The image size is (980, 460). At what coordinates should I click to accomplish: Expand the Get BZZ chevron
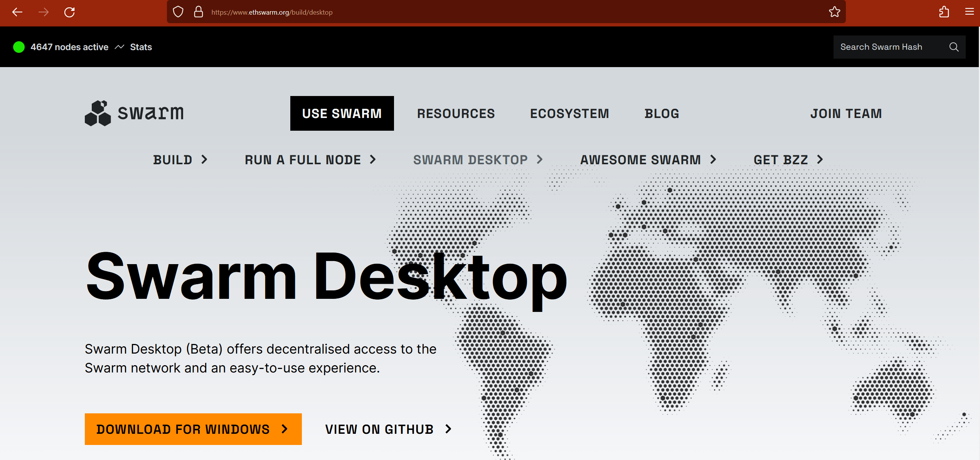[820, 160]
